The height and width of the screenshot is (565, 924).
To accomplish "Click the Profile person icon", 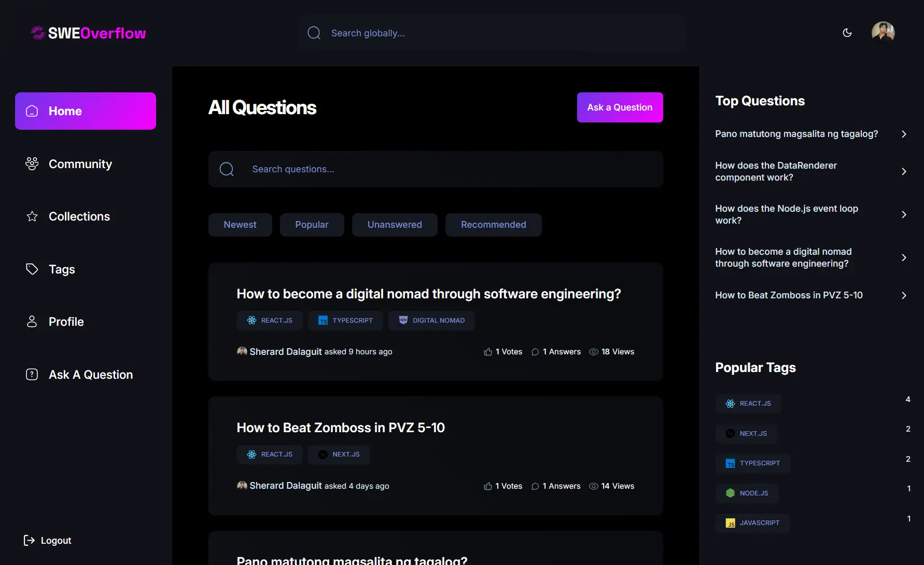I will [32, 322].
